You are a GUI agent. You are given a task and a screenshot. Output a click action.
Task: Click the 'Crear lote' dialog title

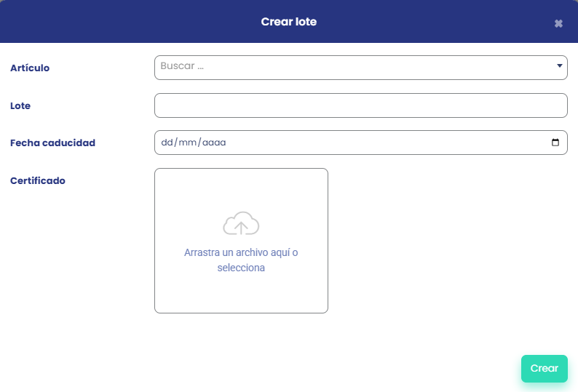[x=289, y=22]
